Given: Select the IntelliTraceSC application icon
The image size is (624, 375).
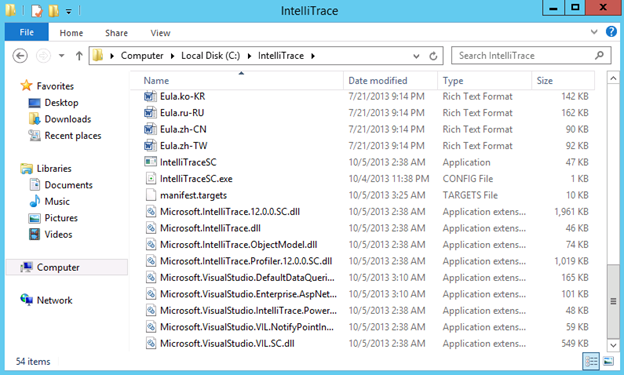Looking at the screenshot, I should [x=150, y=162].
